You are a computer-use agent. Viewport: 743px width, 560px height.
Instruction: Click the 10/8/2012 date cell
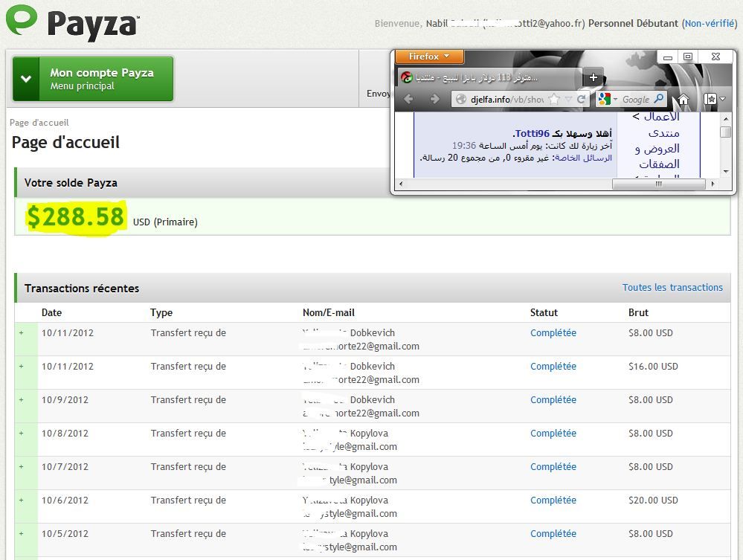coord(65,433)
